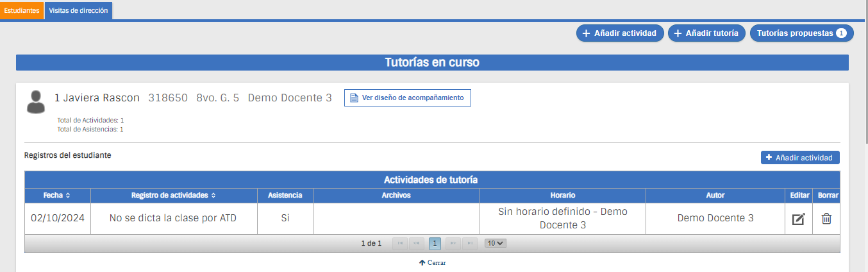
Task: Open Visitas de dirección tab
Action: point(78,11)
